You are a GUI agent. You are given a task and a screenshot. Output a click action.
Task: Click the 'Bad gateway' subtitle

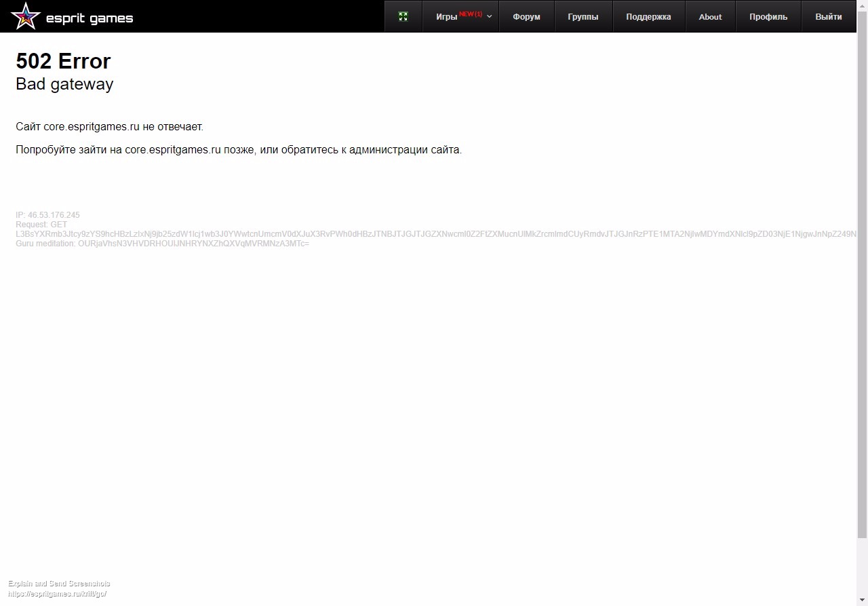(x=64, y=84)
